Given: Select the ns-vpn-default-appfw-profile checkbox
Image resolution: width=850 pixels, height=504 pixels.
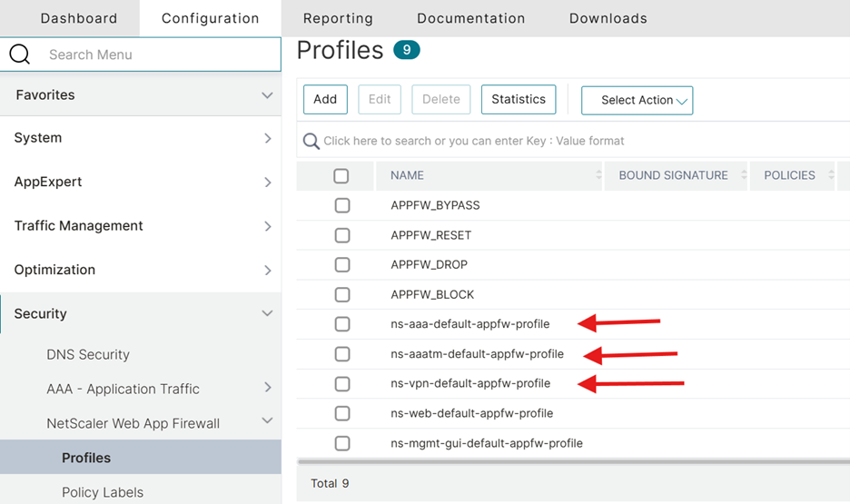Looking at the screenshot, I should coord(341,383).
